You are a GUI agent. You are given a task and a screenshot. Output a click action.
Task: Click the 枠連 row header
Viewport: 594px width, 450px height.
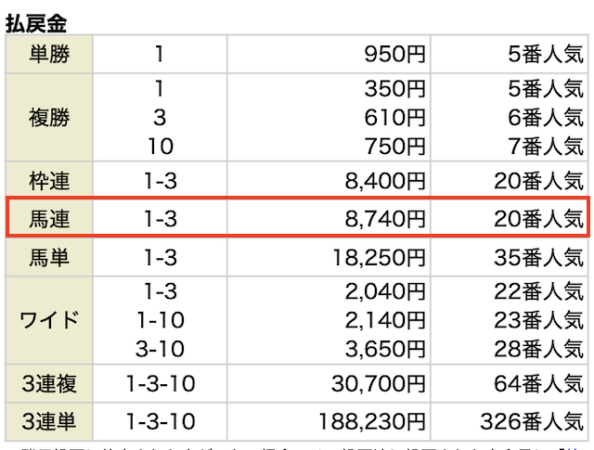point(49,181)
